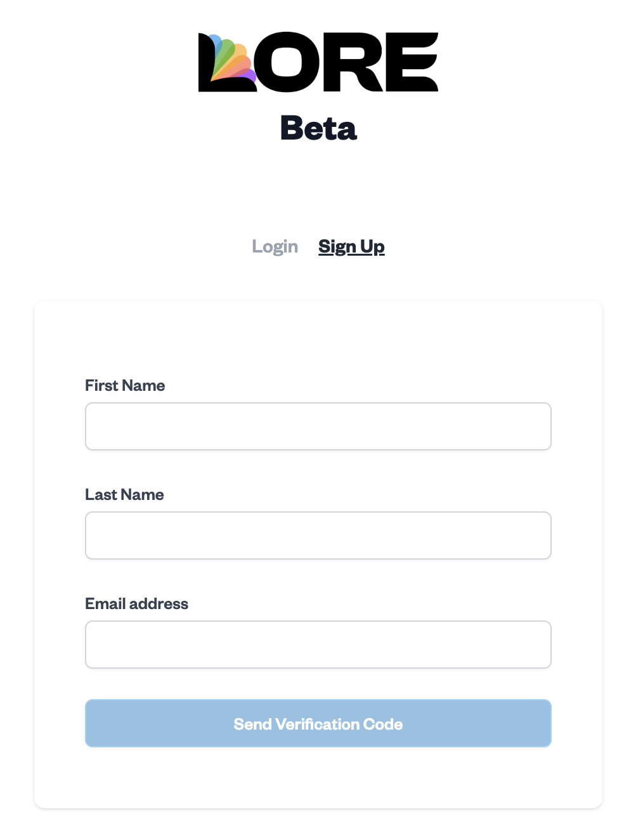Image resolution: width=643 pixels, height=840 pixels.
Task: Click the "Last Name" label
Action: [124, 495]
